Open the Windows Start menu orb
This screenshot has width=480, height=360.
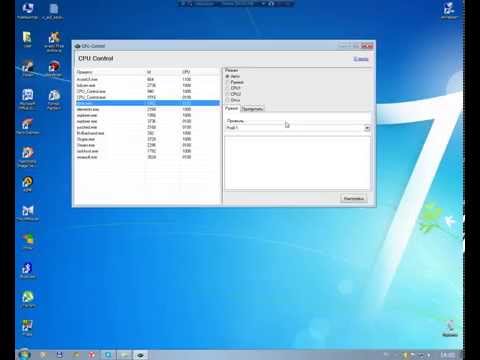(24, 354)
